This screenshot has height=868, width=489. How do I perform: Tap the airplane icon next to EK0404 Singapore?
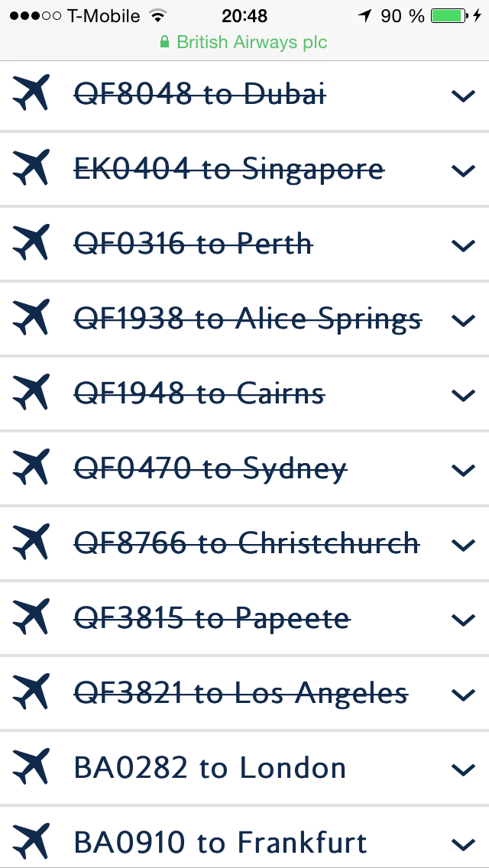31,169
